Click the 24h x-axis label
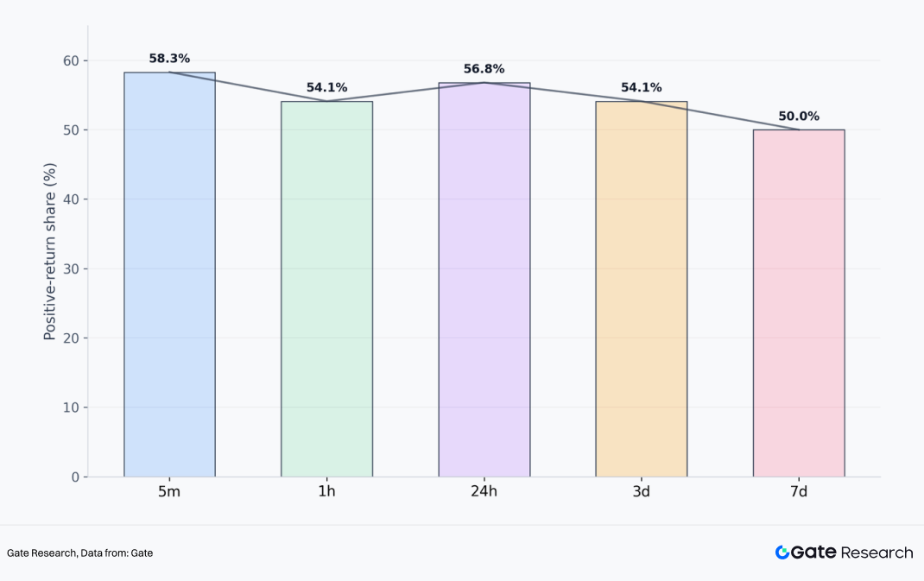This screenshot has height=581, width=924. [x=484, y=492]
